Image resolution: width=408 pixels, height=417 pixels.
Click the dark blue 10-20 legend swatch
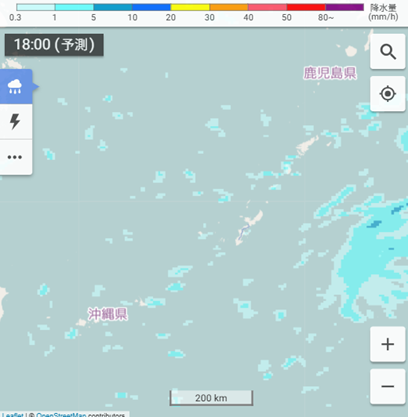(x=151, y=7)
